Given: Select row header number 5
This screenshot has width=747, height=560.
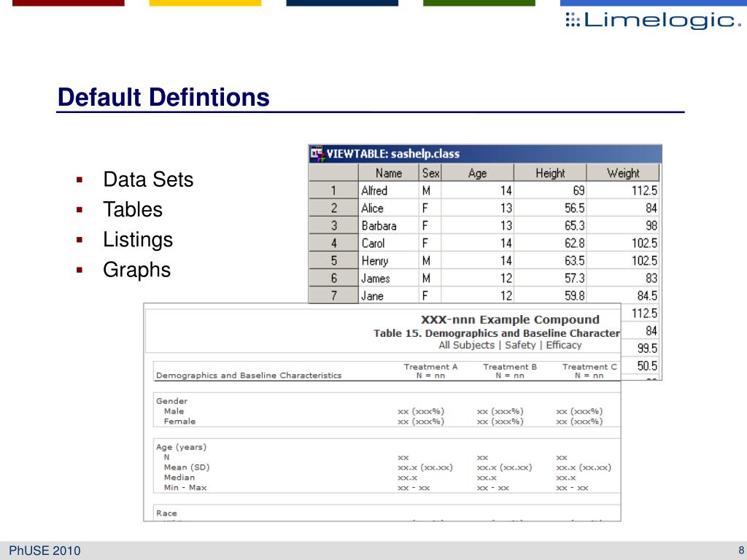Looking at the screenshot, I should coord(333,261).
